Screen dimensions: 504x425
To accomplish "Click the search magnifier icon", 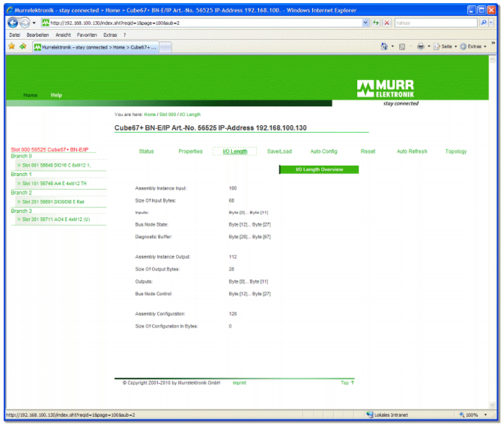I will pyautogui.click(x=483, y=23).
